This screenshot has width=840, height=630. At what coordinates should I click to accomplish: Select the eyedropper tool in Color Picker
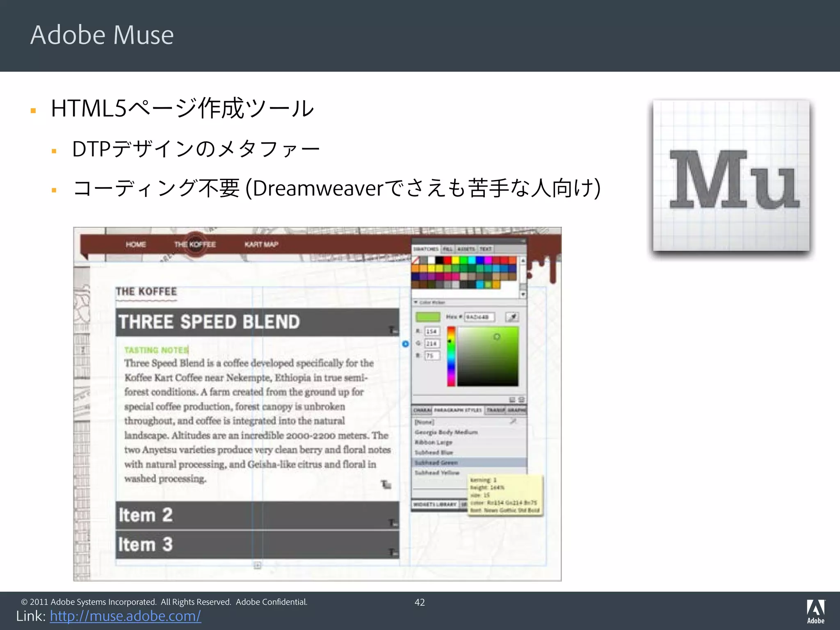pos(512,317)
